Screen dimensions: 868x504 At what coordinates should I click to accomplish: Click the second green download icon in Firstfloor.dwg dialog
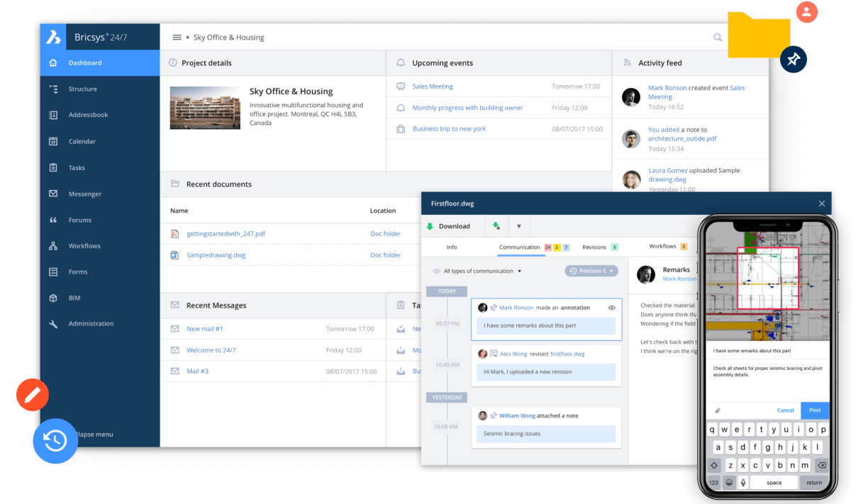coord(496,226)
